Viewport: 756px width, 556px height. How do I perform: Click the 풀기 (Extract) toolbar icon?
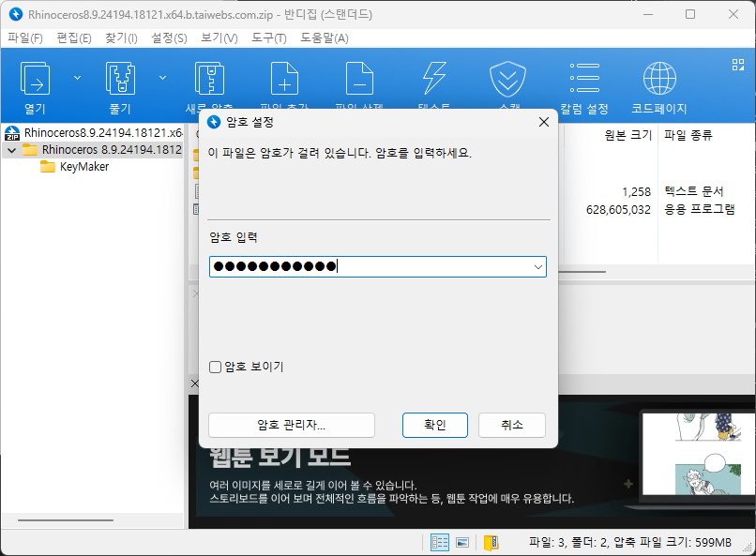click(x=120, y=78)
